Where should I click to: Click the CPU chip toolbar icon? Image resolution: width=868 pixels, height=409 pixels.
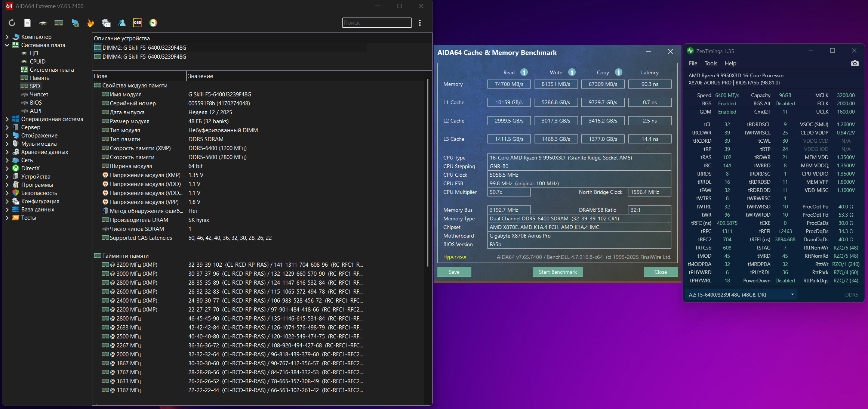coord(43,23)
